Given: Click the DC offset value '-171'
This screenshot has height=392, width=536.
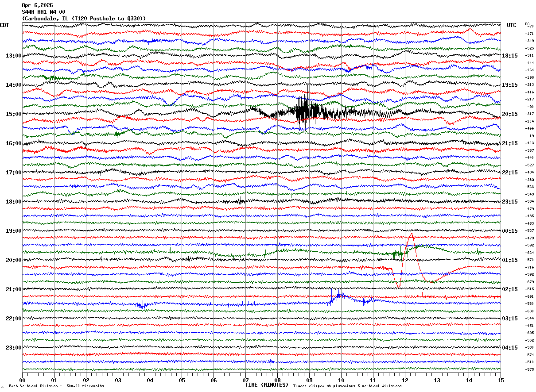Looking at the screenshot, I should (x=529, y=34).
